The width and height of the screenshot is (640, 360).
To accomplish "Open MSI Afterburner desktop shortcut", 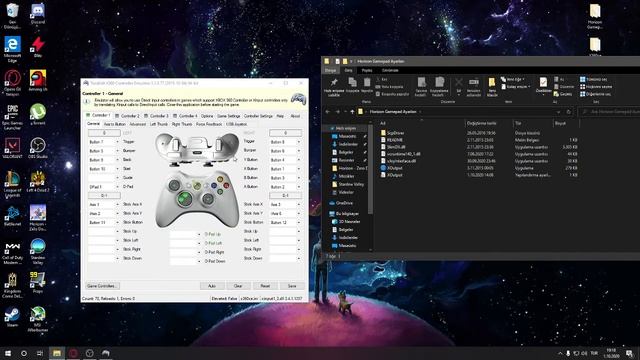I will pos(38,319).
